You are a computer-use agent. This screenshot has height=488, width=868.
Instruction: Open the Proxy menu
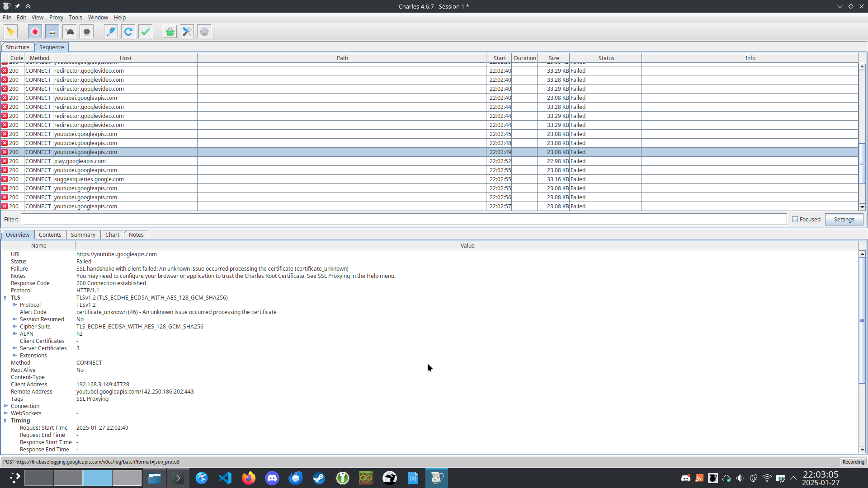pyautogui.click(x=56, y=17)
